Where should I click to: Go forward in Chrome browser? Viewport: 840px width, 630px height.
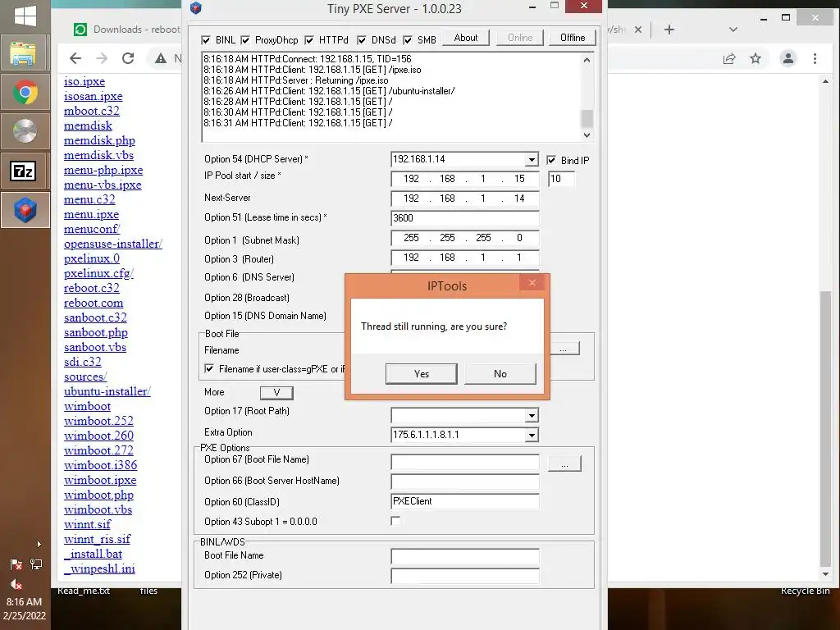pyautogui.click(x=102, y=58)
